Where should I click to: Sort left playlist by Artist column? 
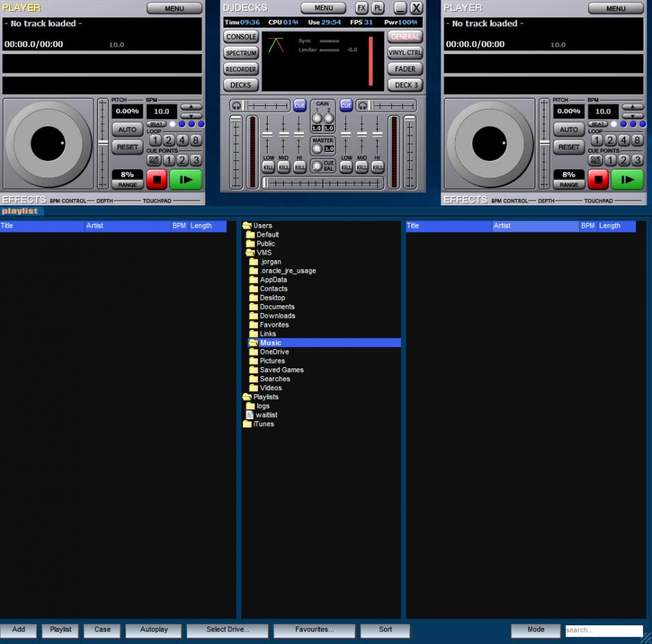coord(127,226)
